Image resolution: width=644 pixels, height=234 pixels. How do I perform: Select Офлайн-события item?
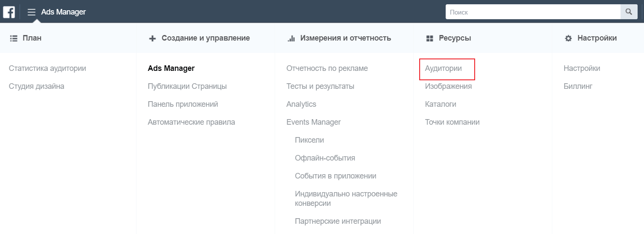325,158
